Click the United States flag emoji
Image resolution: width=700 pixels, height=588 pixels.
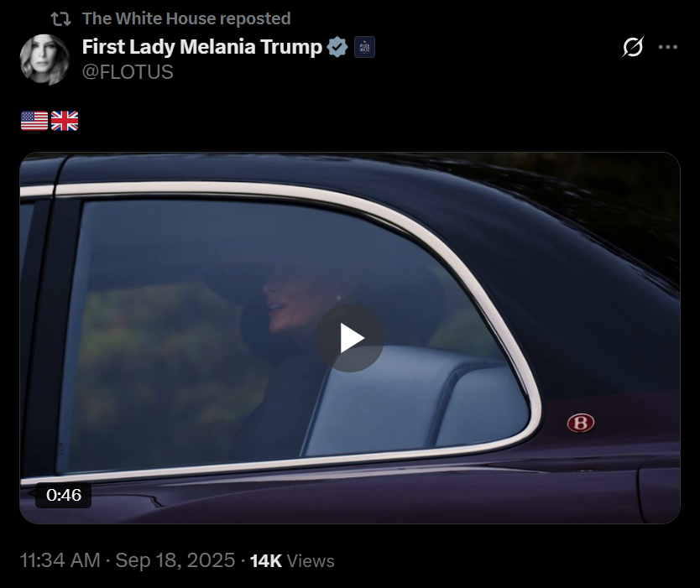34,121
